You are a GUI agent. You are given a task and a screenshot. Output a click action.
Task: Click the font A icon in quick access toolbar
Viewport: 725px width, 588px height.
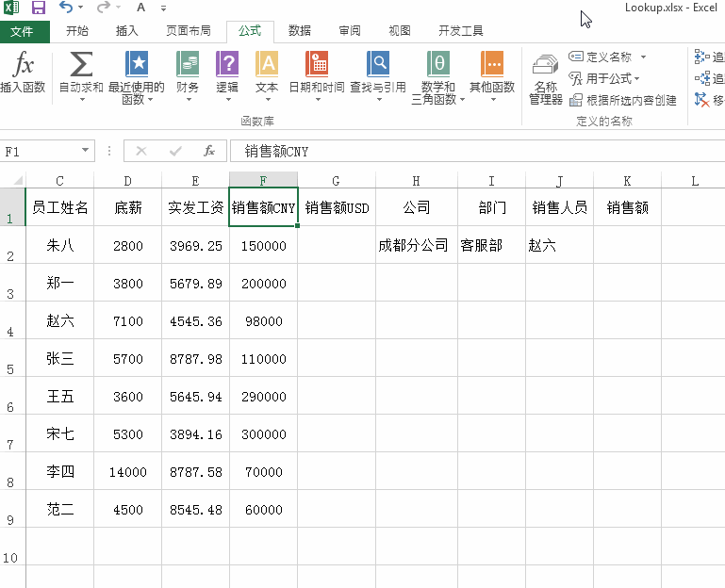(141, 8)
